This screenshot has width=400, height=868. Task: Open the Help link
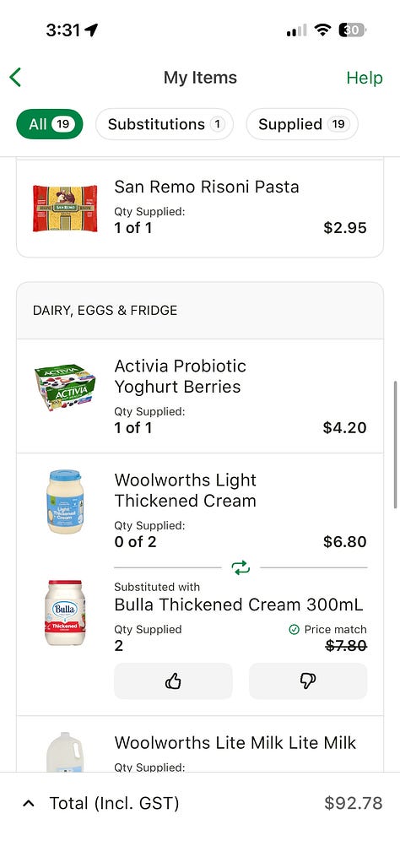tap(365, 78)
